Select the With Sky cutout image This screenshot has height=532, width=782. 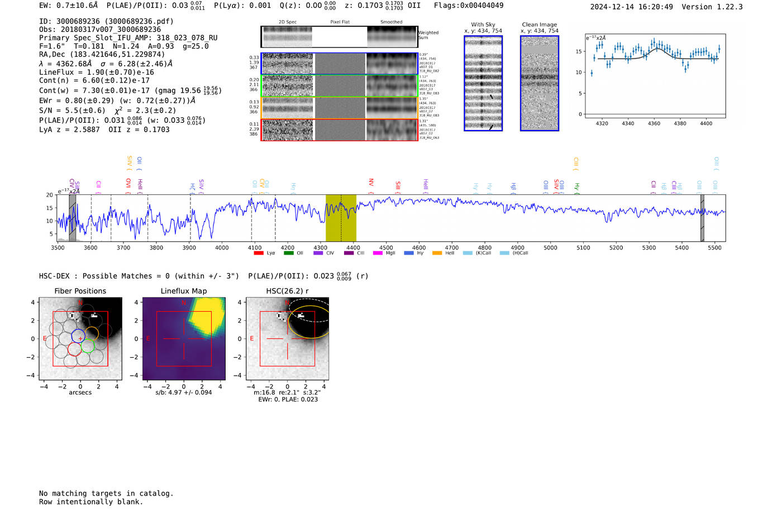(x=483, y=83)
